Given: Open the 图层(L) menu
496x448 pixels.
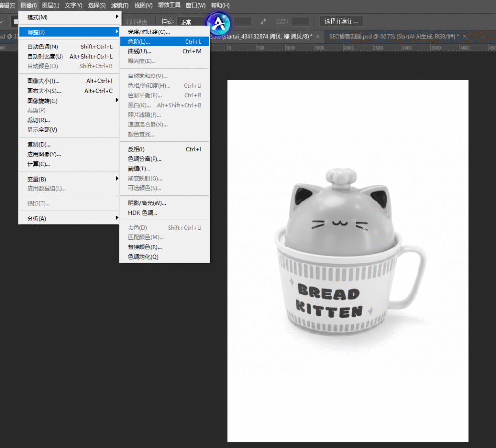Looking at the screenshot, I should pos(50,5).
